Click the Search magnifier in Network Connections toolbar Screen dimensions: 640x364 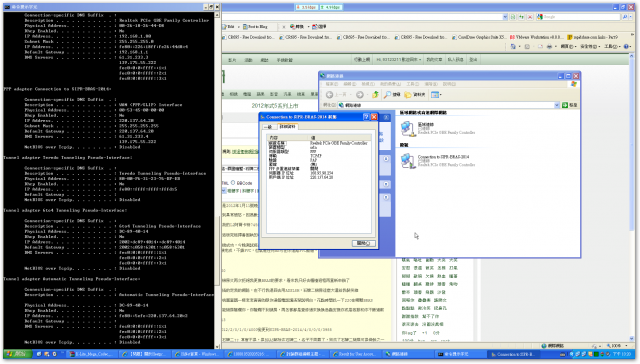coord(387,94)
